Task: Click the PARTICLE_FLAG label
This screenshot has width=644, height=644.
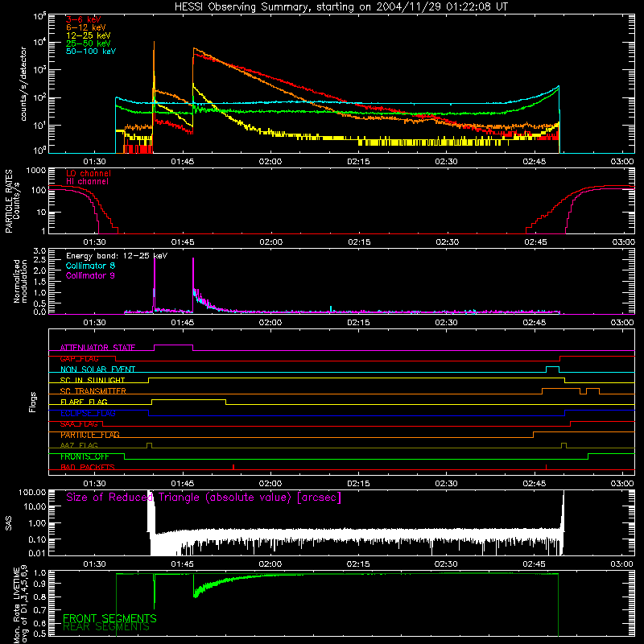Action: click(x=90, y=435)
